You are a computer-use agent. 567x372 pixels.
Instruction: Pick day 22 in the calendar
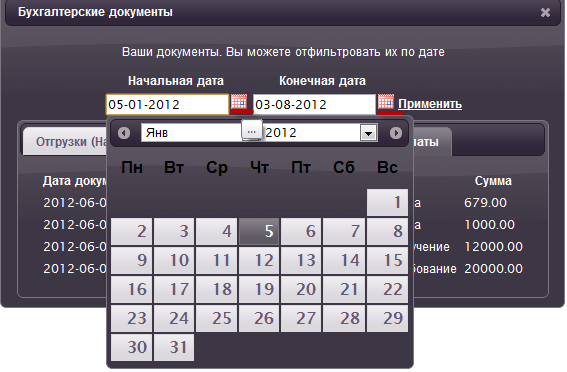387,289
